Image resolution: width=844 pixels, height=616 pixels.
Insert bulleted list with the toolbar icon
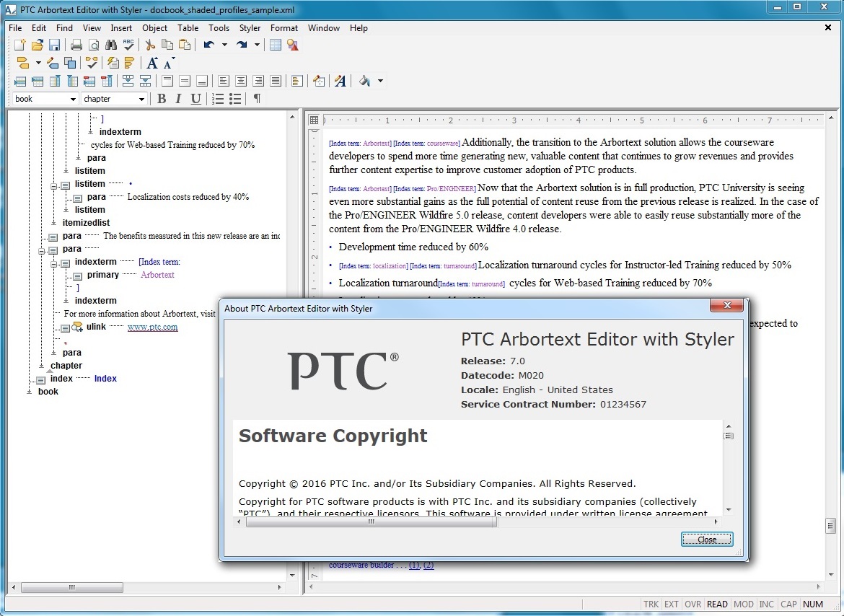(234, 99)
